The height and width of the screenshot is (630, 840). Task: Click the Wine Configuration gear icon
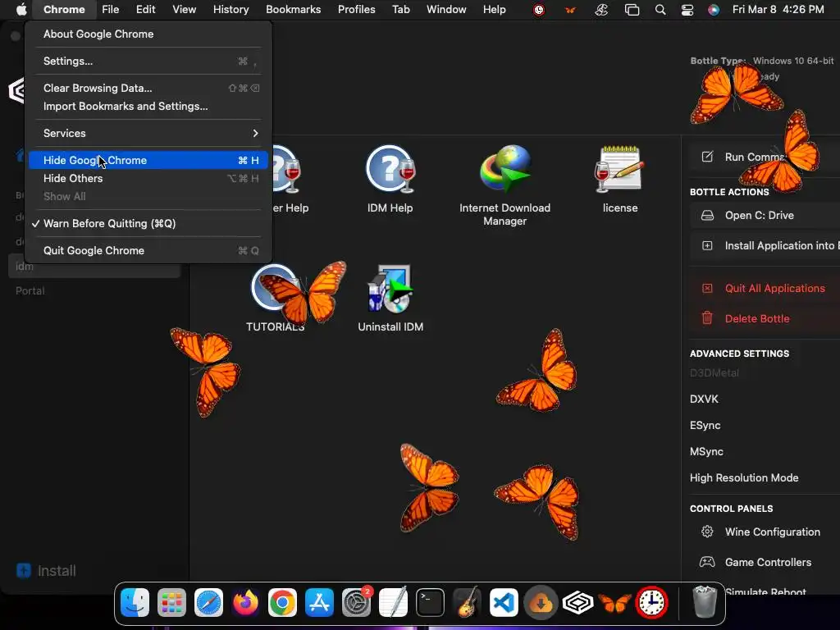pyautogui.click(x=707, y=532)
